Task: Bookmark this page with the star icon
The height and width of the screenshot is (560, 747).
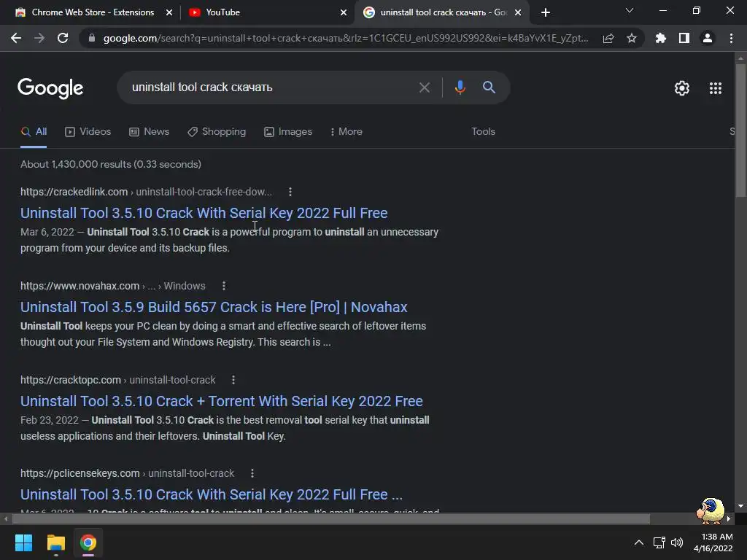Action: (x=632, y=38)
